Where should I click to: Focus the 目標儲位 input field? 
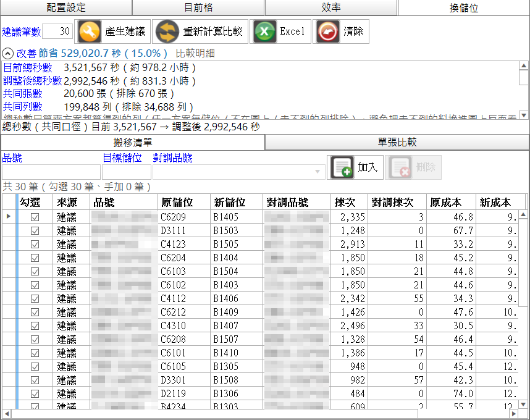[127, 172]
